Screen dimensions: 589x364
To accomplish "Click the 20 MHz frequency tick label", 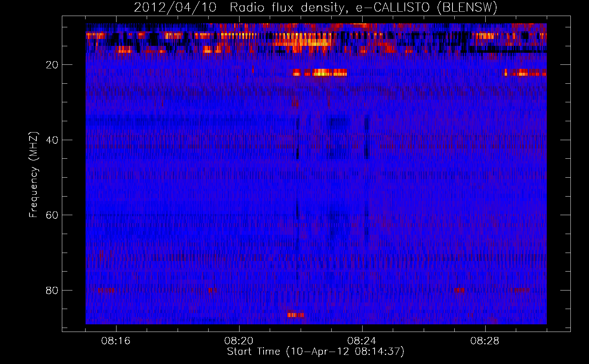I will point(52,65).
